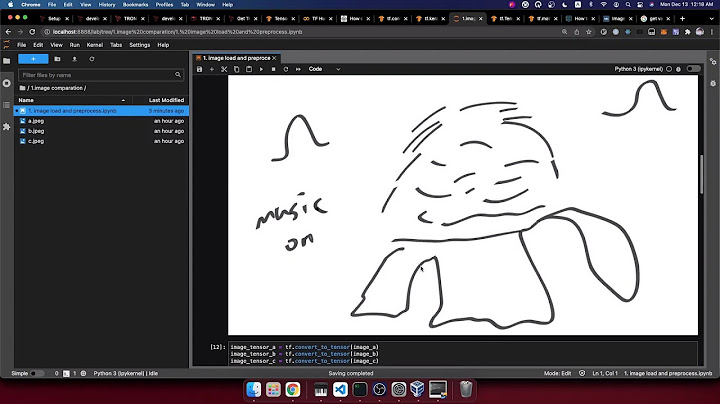Image resolution: width=720 pixels, height=404 pixels.
Task: Restart the kernel
Action: (286, 69)
